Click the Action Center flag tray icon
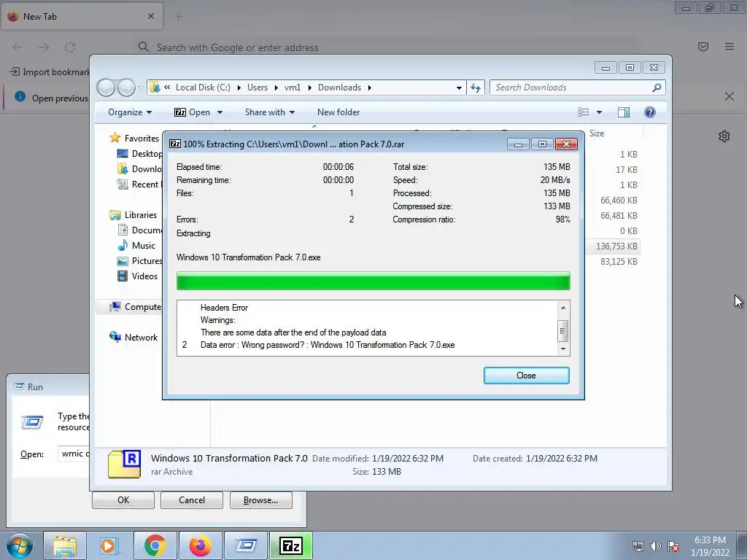The width and height of the screenshot is (747, 560). pos(673,546)
